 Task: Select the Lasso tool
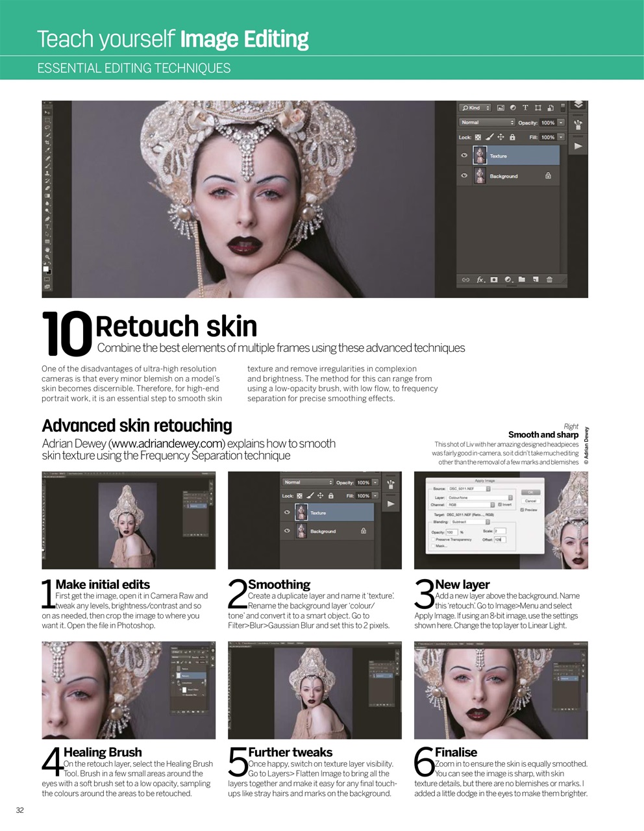point(48,128)
